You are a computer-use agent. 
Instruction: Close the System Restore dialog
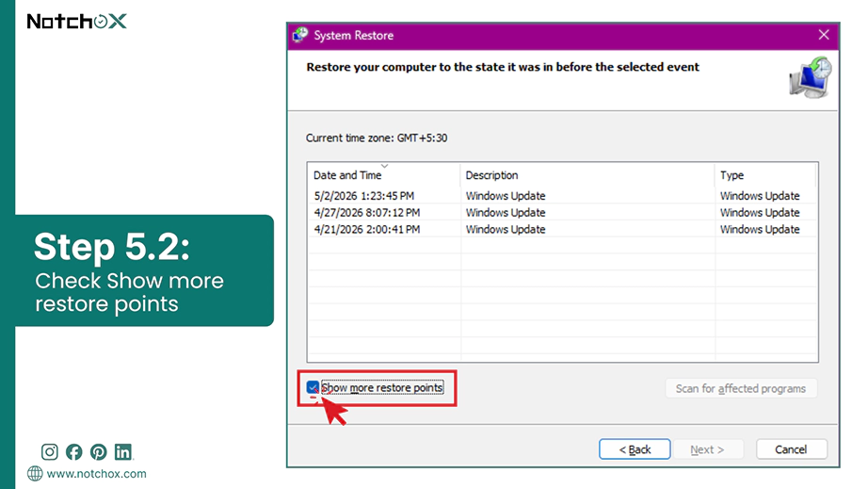click(x=824, y=35)
